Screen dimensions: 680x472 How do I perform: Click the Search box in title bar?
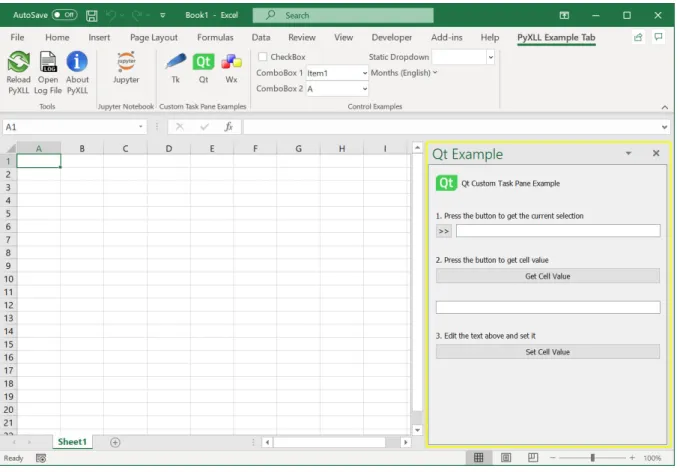(343, 16)
